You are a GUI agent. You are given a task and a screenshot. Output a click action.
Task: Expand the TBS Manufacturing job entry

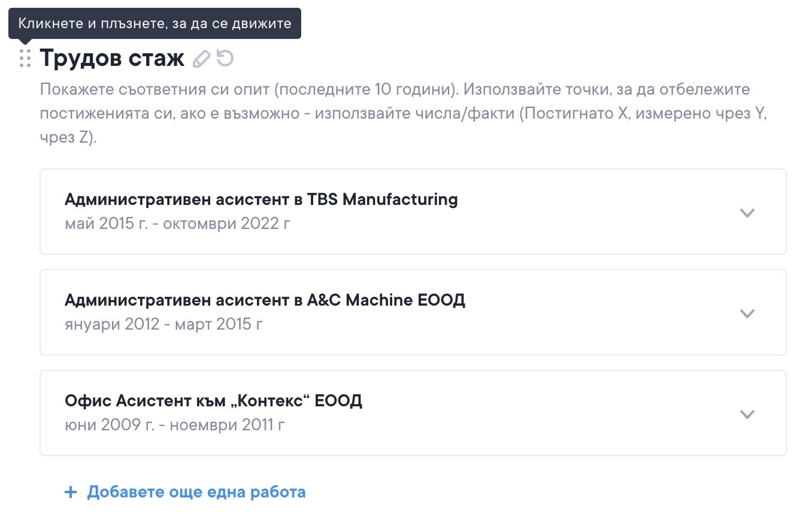[x=747, y=212]
